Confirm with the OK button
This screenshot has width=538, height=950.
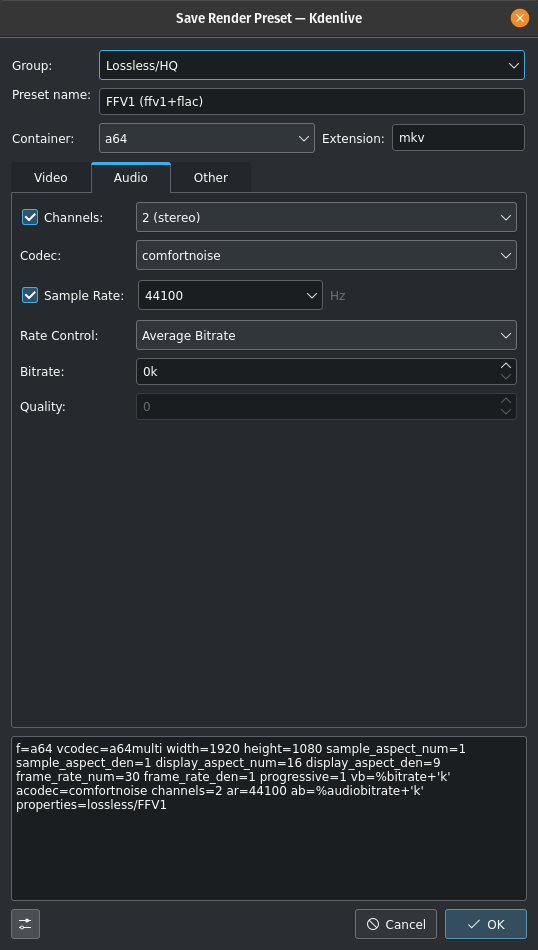[x=486, y=924]
